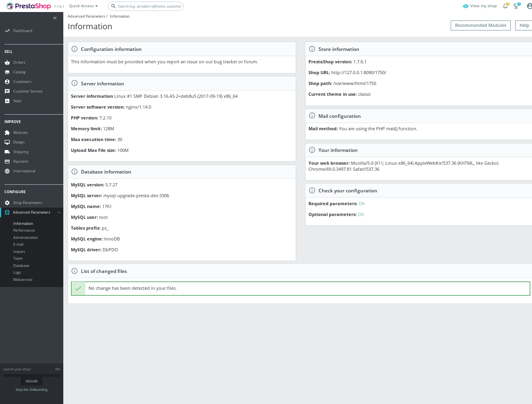The image size is (532, 404).
Task: Select E-mail submenu item
Action: click(18, 244)
